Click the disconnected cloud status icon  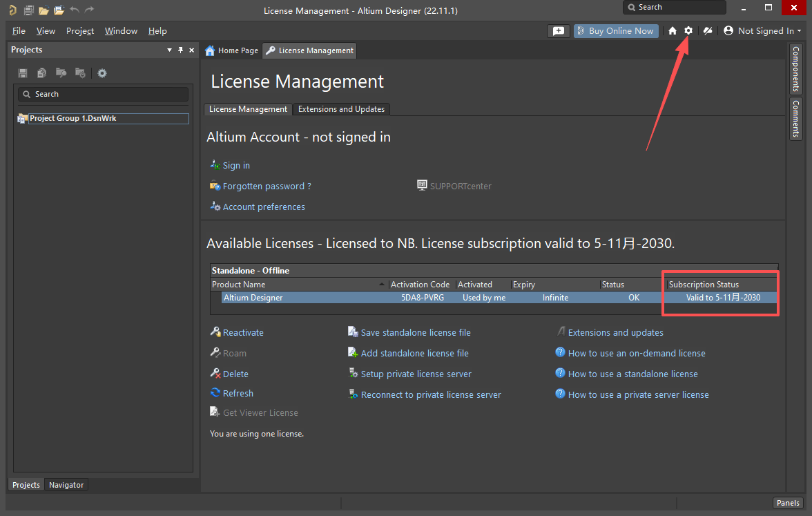click(708, 30)
